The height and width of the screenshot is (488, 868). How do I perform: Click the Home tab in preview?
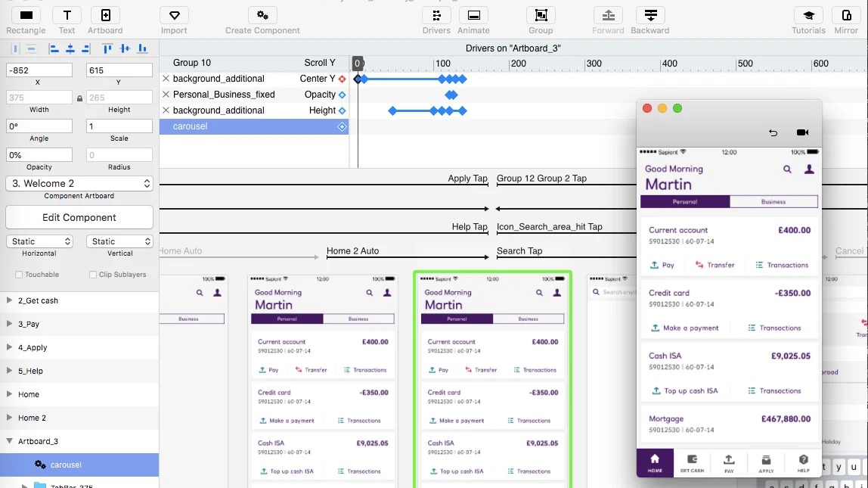point(655,462)
